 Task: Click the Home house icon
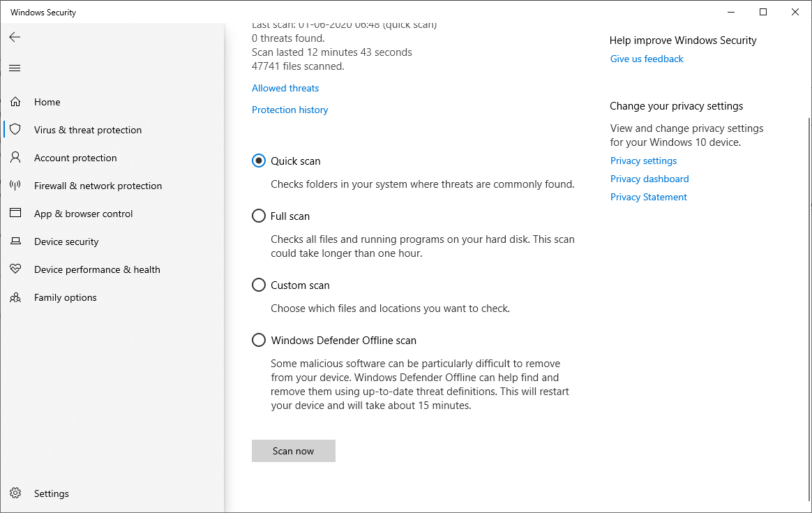click(x=15, y=102)
